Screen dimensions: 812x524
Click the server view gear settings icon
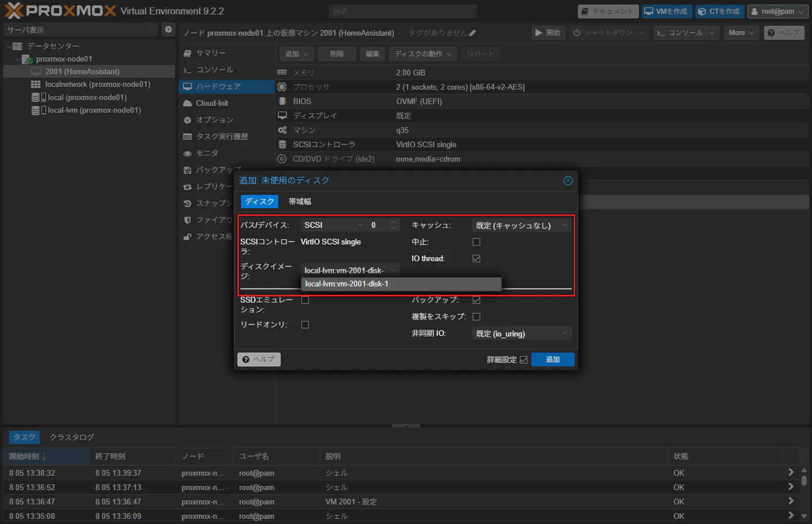point(168,29)
